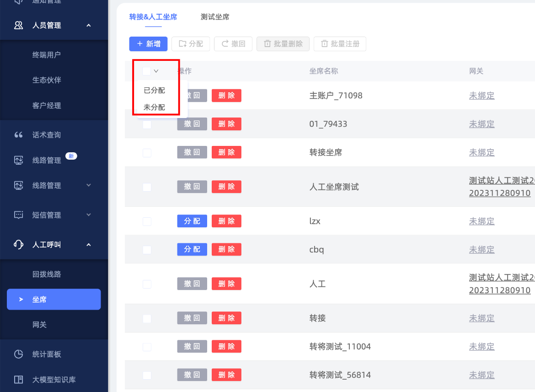
Task: Open the dropdown arrow beside header checkbox
Action: pyautogui.click(x=156, y=71)
